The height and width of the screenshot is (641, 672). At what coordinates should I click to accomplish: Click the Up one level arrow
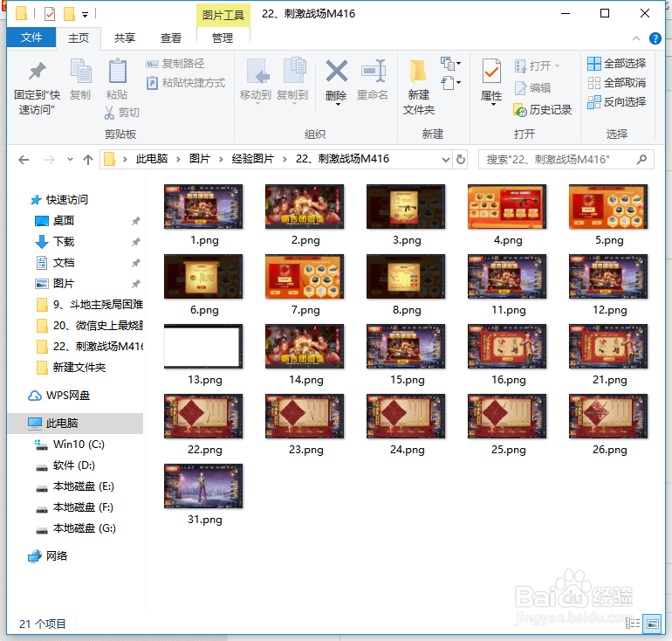[x=88, y=160]
